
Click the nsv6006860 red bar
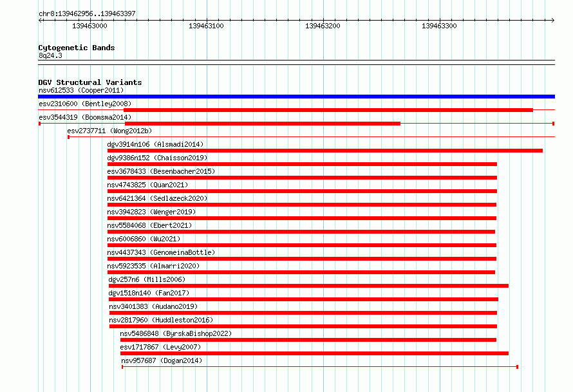point(302,245)
